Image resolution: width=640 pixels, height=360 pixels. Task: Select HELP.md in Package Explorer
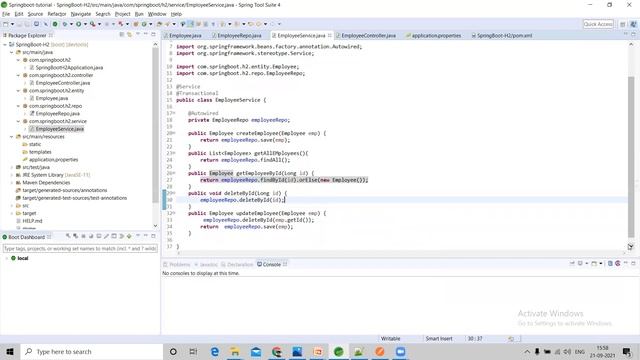pos(32,221)
